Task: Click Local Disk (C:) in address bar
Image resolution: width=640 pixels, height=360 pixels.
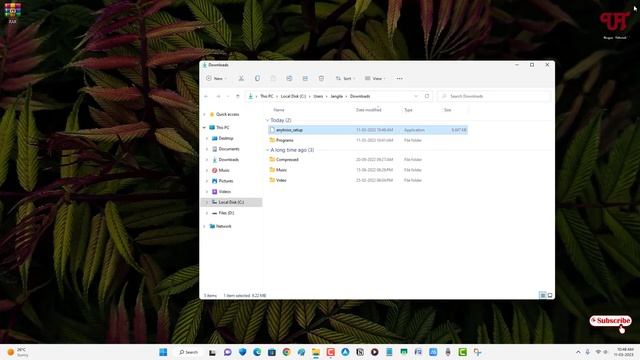Action: (x=293, y=96)
